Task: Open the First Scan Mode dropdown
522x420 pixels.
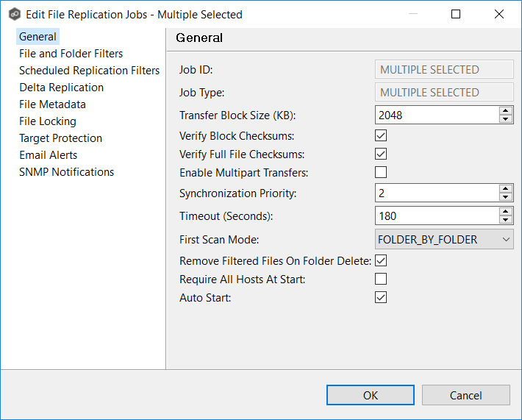Action: pyautogui.click(x=444, y=239)
